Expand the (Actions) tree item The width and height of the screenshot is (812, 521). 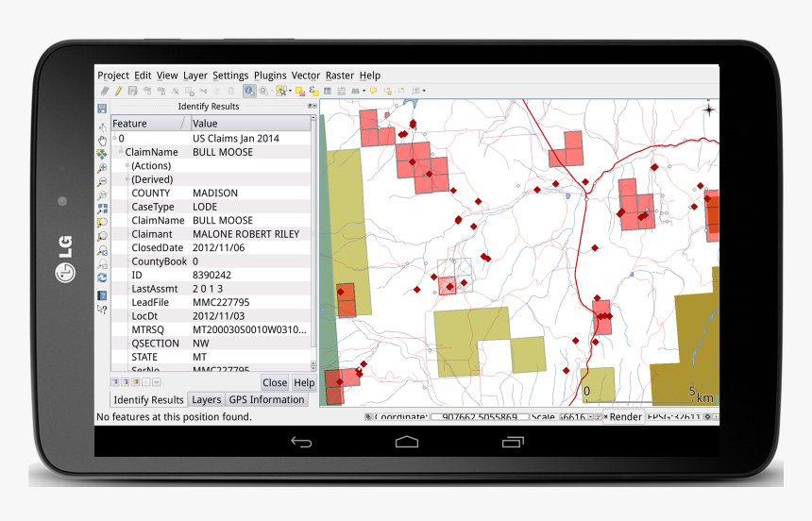[x=127, y=166]
